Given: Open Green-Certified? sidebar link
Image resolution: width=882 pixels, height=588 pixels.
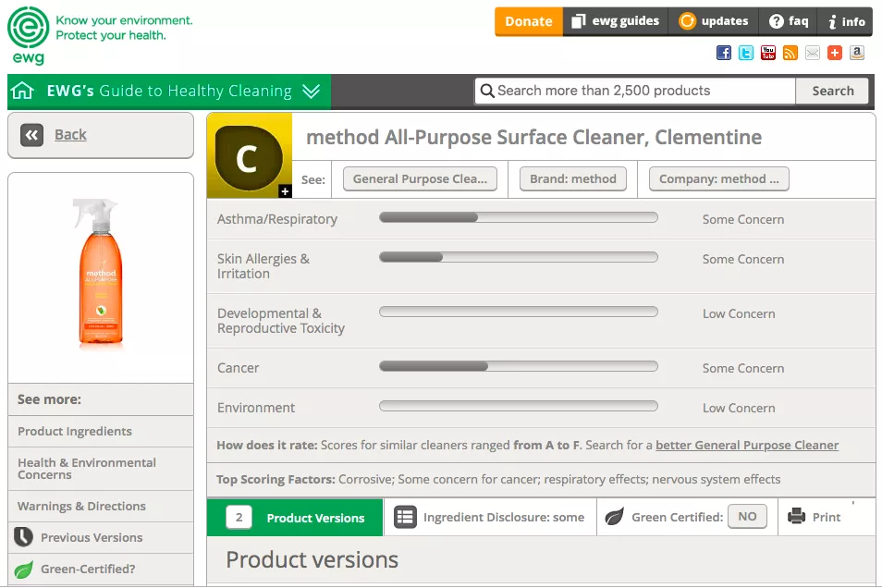Looking at the screenshot, I should click(88, 569).
